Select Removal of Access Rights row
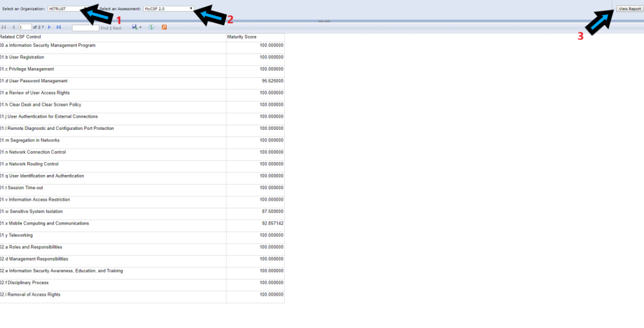The width and height of the screenshot is (644, 328). [x=142, y=297]
